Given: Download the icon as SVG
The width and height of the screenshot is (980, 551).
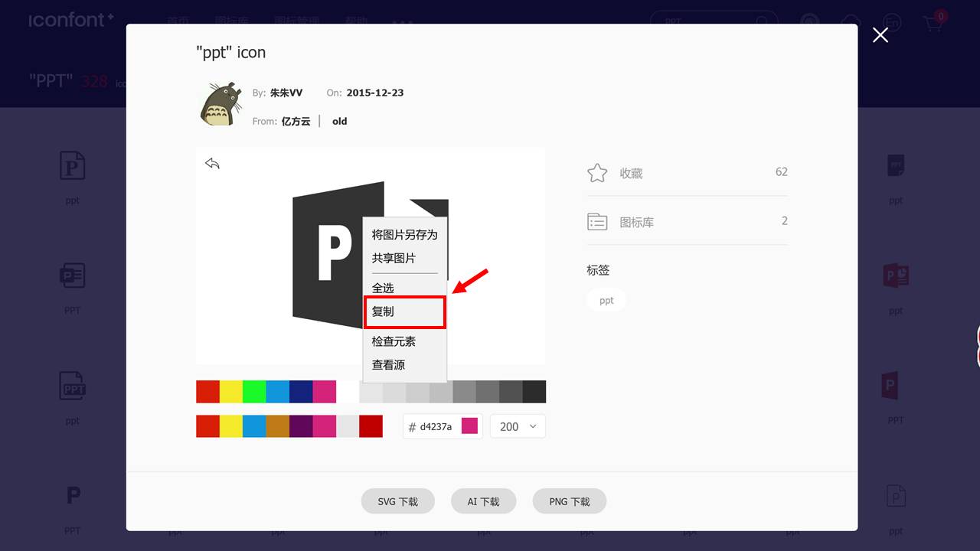Looking at the screenshot, I should click(x=398, y=501).
